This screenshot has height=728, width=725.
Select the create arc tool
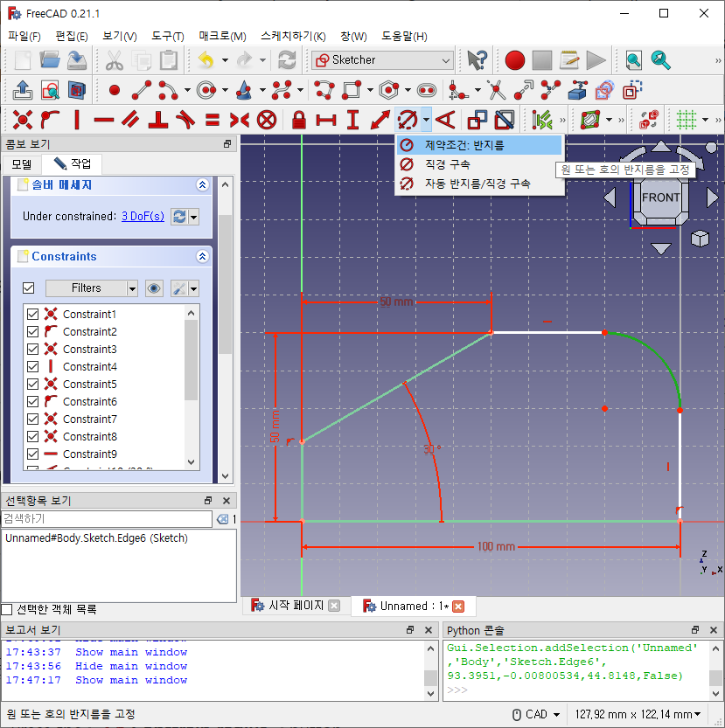tap(168, 90)
